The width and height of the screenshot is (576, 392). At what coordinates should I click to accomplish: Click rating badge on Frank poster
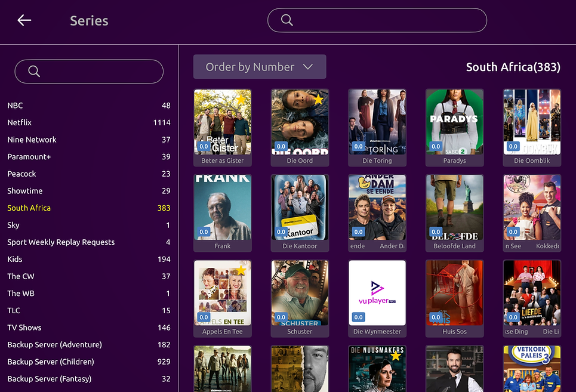204,232
